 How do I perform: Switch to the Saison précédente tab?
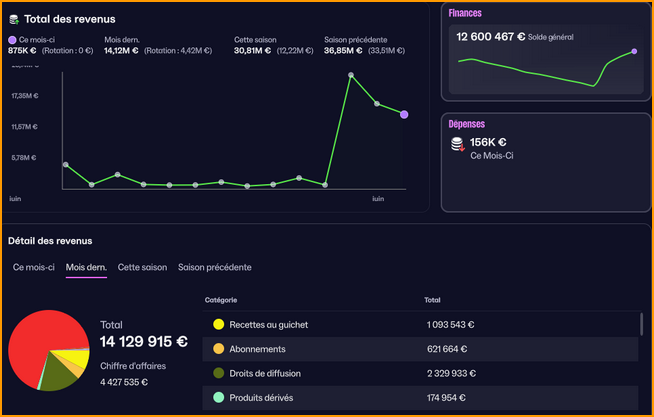click(x=214, y=267)
